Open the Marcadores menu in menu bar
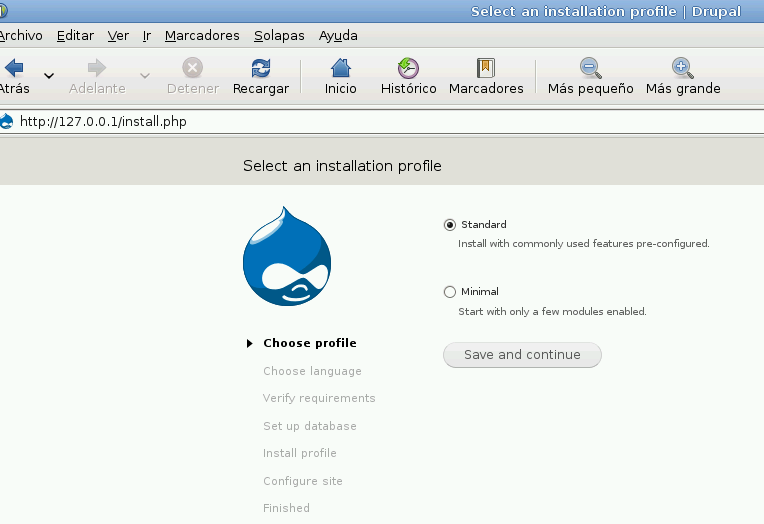The width and height of the screenshot is (764, 524). tap(202, 36)
